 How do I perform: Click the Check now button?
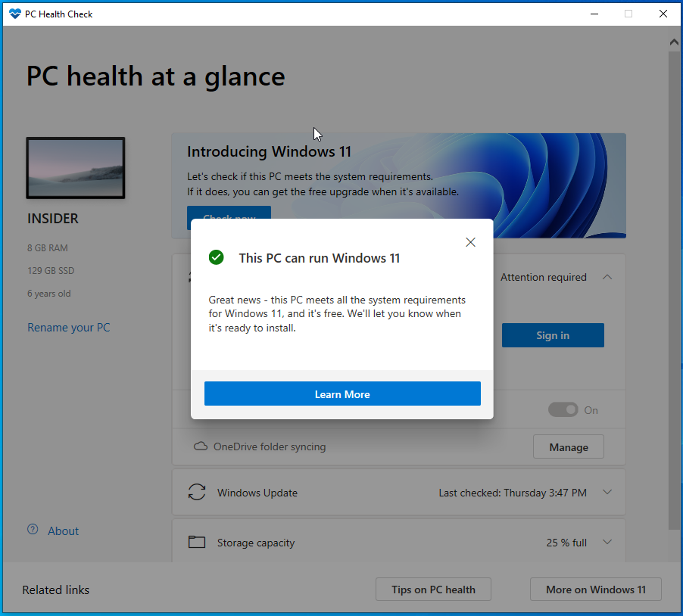coord(229,213)
